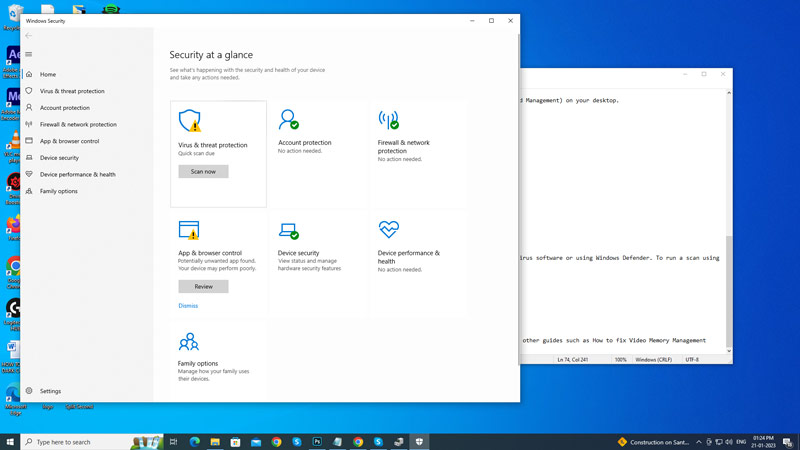Click 'Windows (CRLF)' in Notepad status bar
The height and width of the screenshot is (450, 800).
[654, 360]
